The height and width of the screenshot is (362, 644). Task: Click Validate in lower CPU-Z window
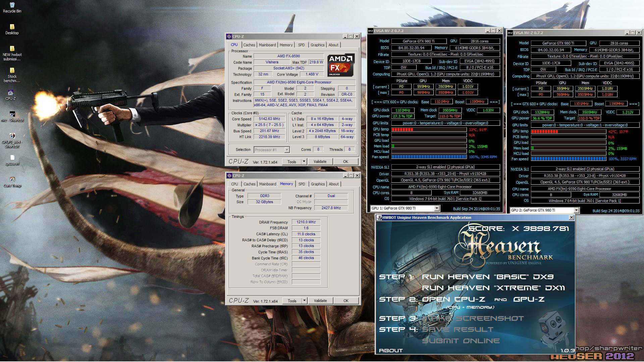tap(320, 301)
